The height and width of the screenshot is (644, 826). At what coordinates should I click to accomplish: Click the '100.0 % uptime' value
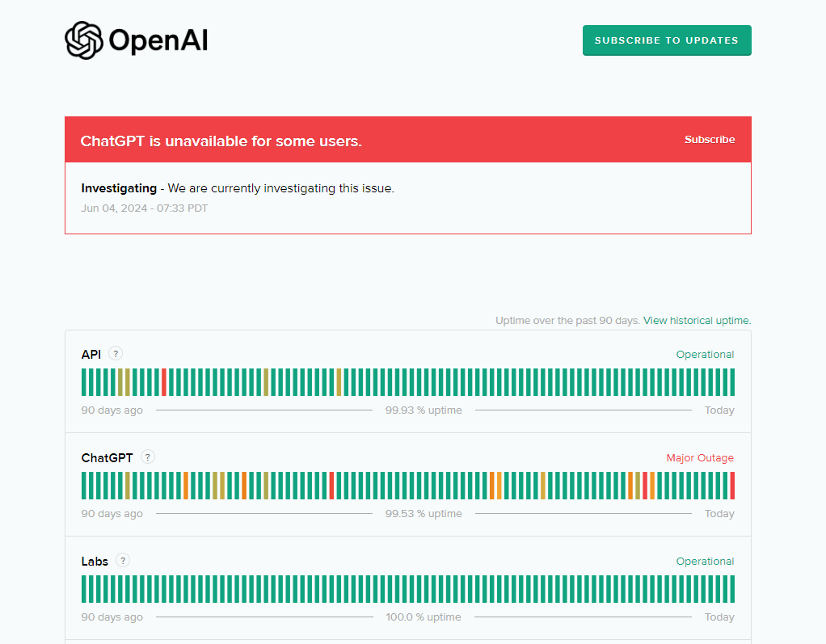tap(424, 617)
